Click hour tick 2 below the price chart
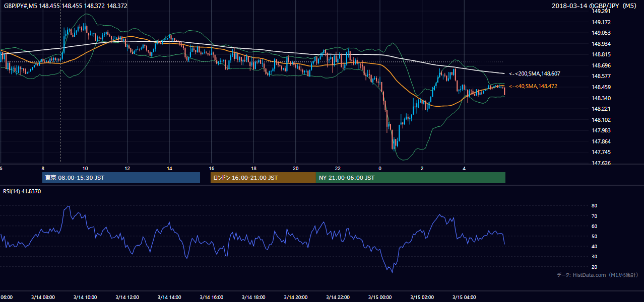Image resolution: width=644 pixels, height=302 pixels. pyautogui.click(x=422, y=169)
